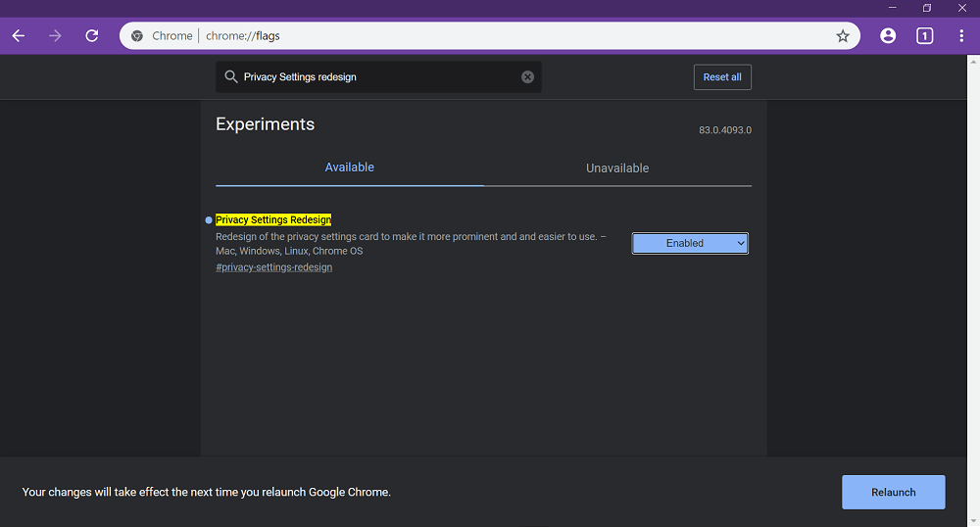Viewport: 980px width, 527px height.
Task: Switch to the Unavailable tab
Action: pos(617,168)
